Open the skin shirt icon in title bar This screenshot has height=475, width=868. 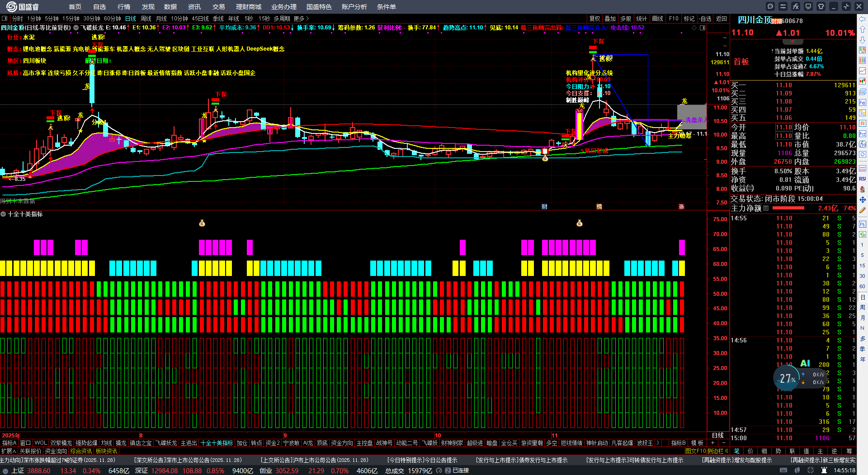[x=821, y=6]
